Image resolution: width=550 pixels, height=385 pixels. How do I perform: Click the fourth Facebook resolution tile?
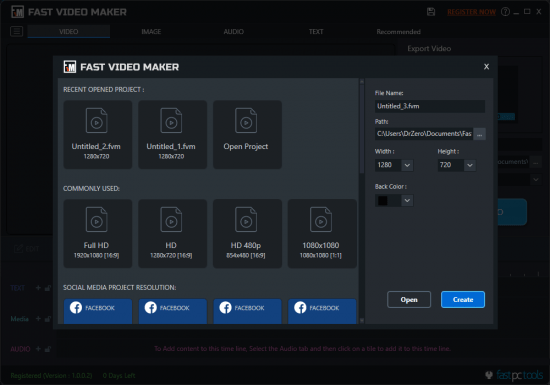coord(322,311)
